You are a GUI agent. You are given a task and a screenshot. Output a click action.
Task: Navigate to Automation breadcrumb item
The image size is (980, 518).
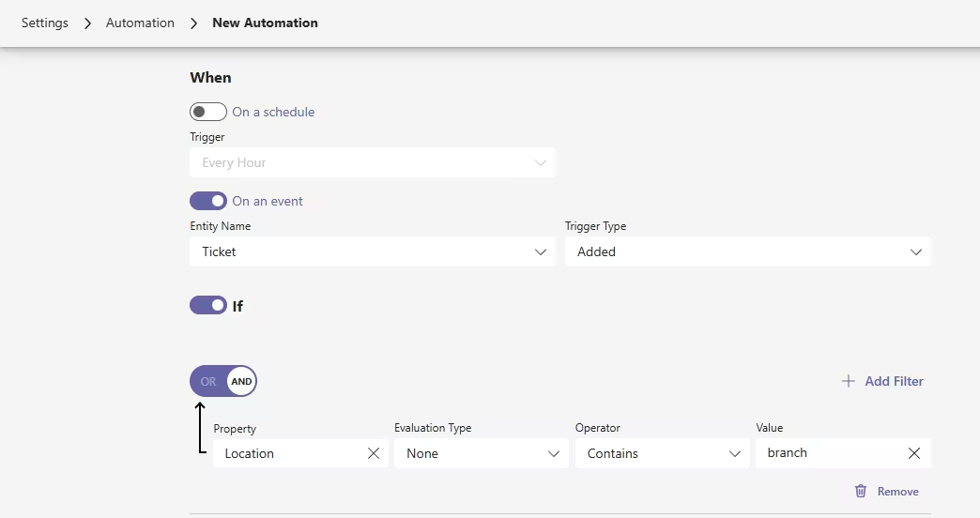tap(140, 23)
